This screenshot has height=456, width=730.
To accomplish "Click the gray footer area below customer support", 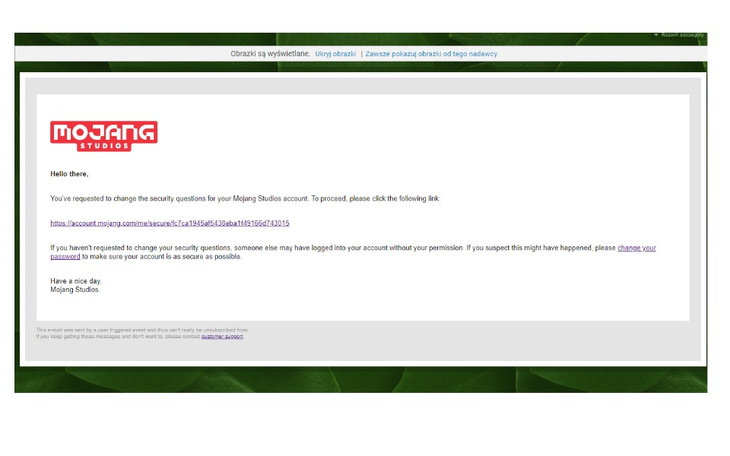I will click(x=360, y=351).
